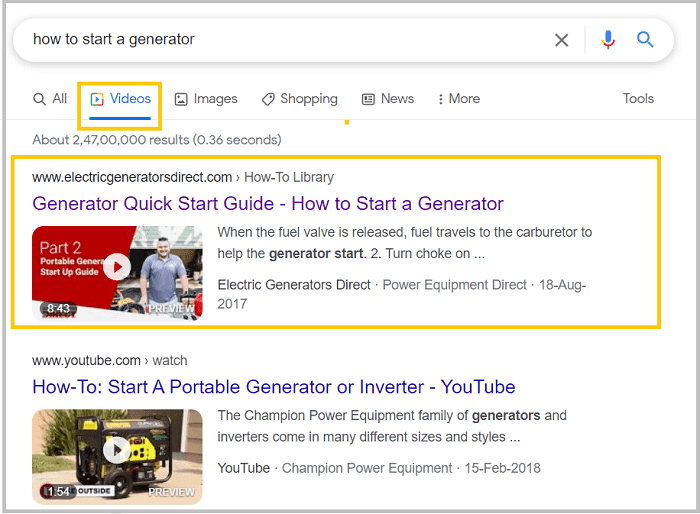Image resolution: width=700 pixels, height=514 pixels.
Task: Click the results count text 'About 2,47,00,000 results'
Action: (111, 140)
